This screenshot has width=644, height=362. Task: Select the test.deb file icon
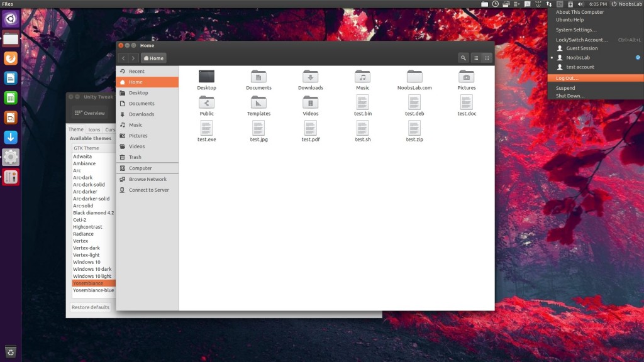click(x=414, y=102)
